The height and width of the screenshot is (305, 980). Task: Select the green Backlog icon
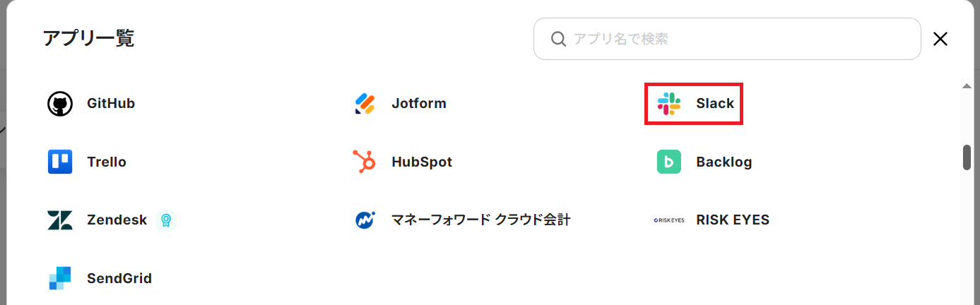point(668,162)
